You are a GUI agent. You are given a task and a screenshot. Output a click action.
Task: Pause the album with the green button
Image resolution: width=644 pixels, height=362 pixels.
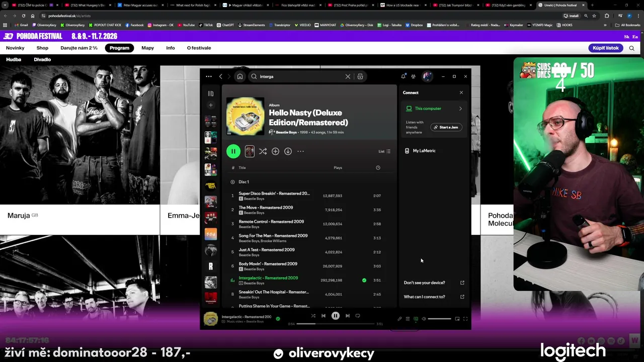(233, 151)
